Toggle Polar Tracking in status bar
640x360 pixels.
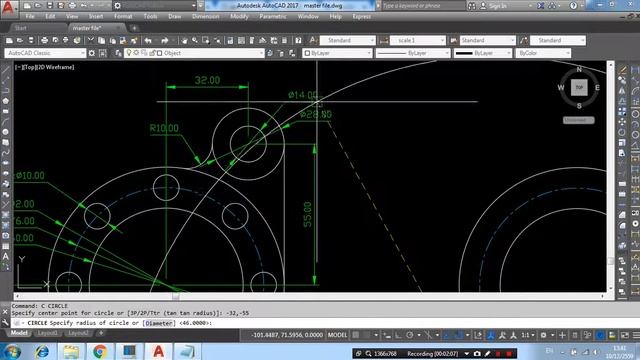click(409, 335)
